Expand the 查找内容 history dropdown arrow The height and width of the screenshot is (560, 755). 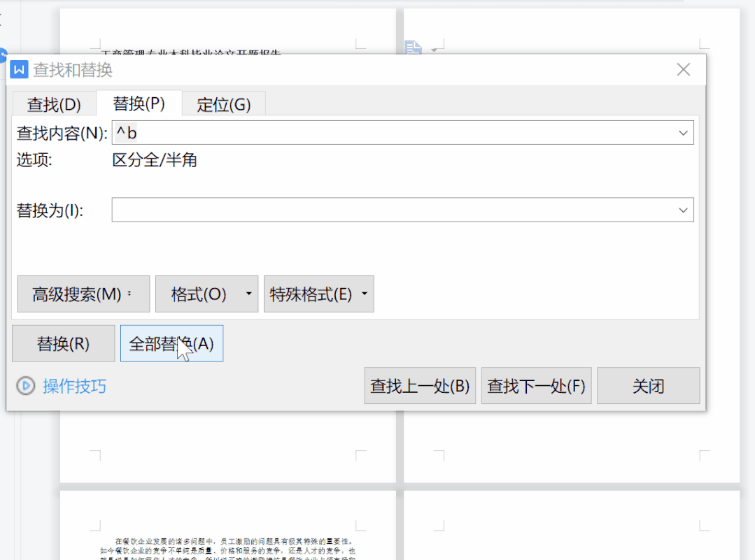(x=683, y=133)
